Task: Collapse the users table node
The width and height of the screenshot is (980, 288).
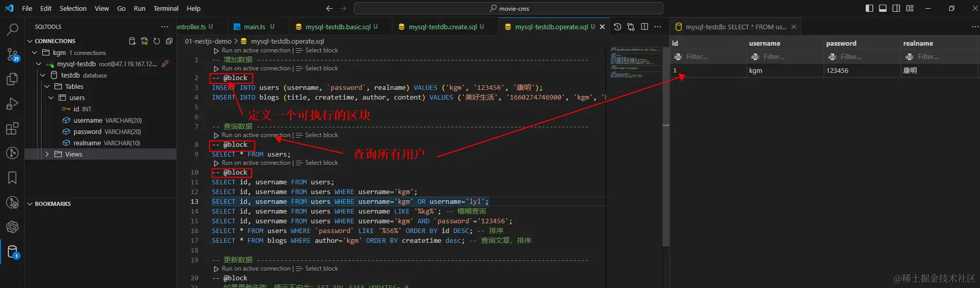Action: 51,98
